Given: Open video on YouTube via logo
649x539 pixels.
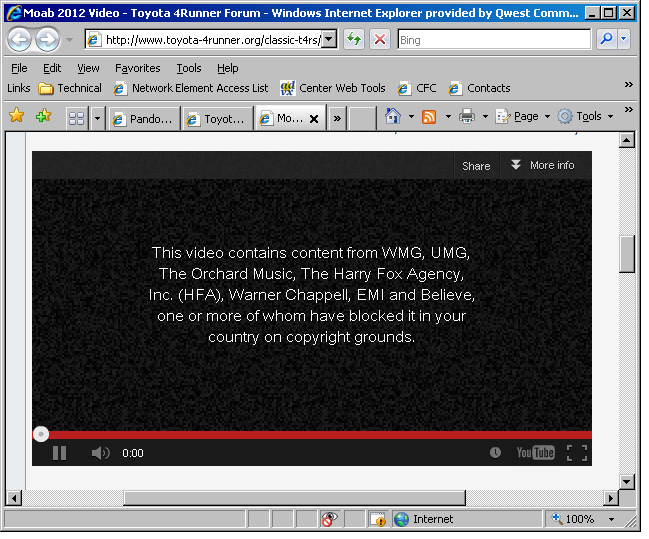Looking at the screenshot, I should (x=535, y=453).
